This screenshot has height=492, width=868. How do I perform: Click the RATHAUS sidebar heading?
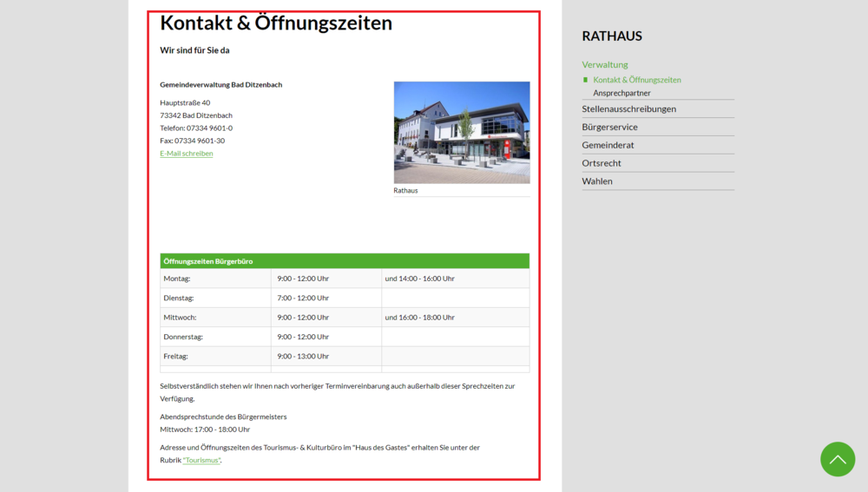[x=612, y=36]
